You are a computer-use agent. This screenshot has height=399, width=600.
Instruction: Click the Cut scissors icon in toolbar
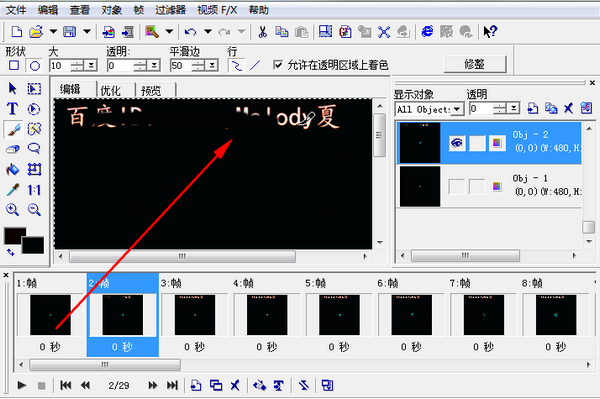click(262, 32)
